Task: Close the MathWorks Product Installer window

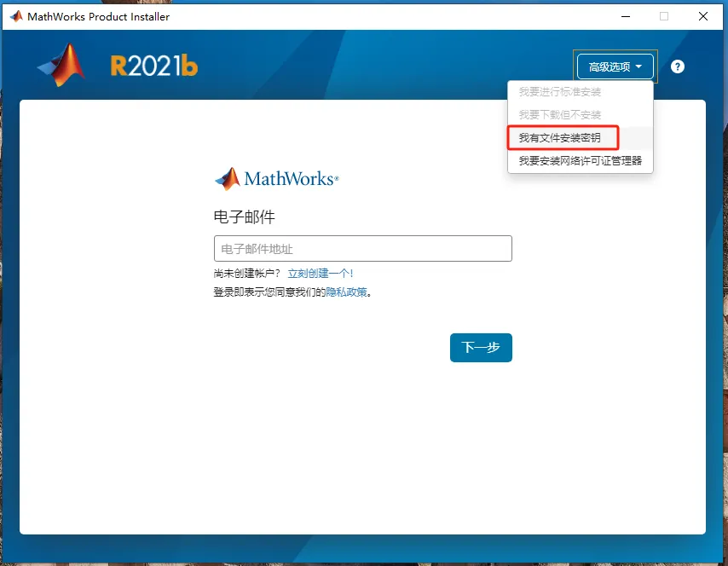Action: (x=703, y=17)
